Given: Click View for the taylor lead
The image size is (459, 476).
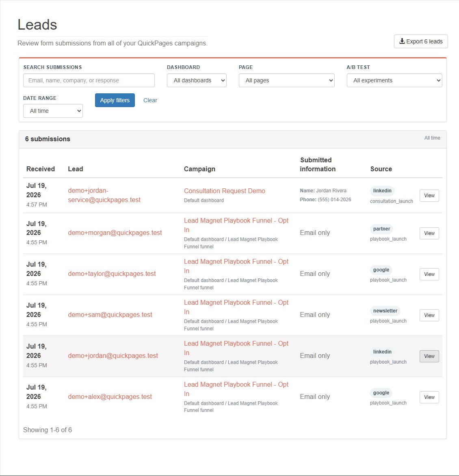Looking at the screenshot, I should point(429,274).
